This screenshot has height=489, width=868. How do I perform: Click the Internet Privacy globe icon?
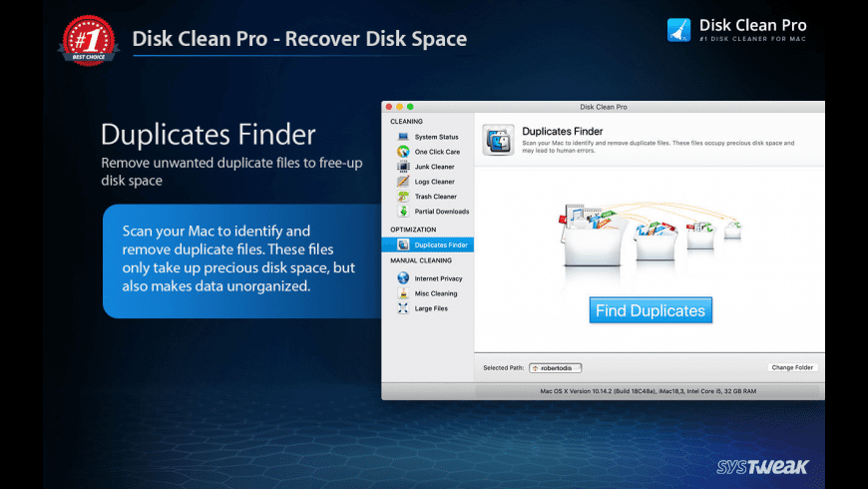point(403,278)
